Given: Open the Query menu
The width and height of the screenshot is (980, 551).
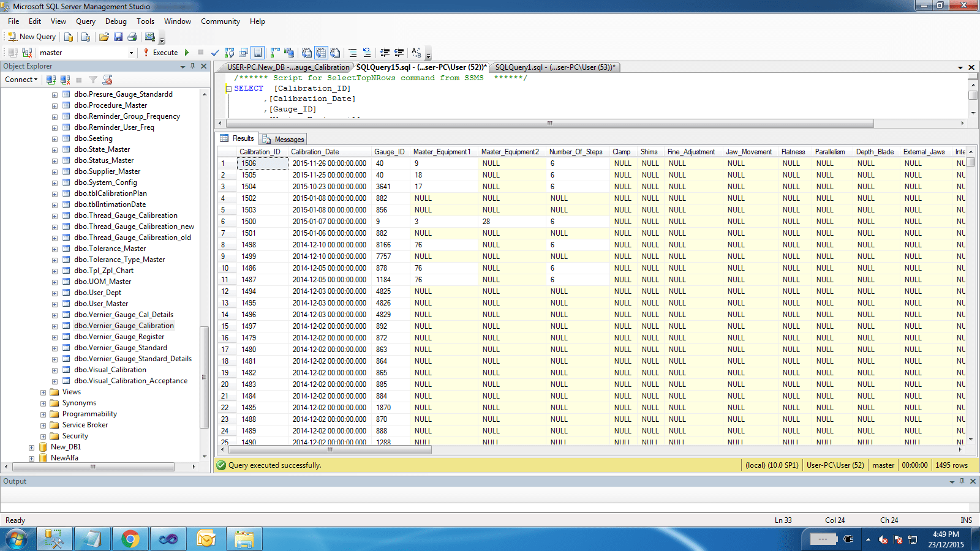Looking at the screenshot, I should pos(85,21).
